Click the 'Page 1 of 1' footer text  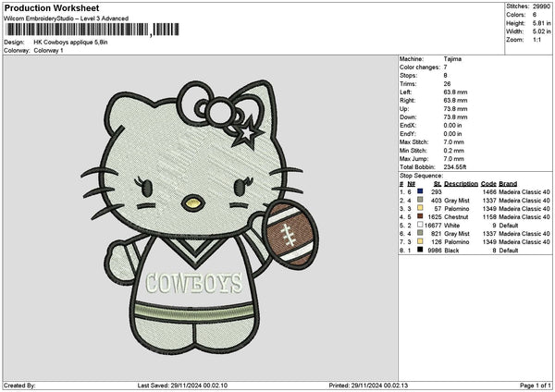point(536,386)
